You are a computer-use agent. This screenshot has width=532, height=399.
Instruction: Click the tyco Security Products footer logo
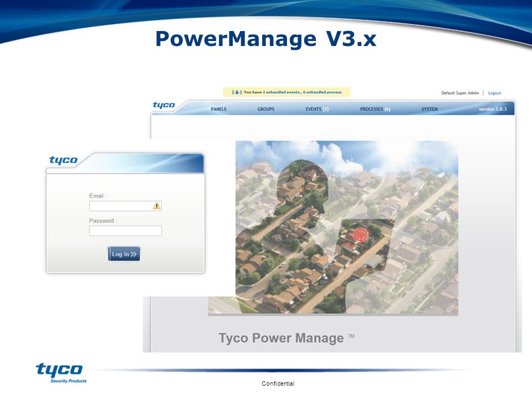(61, 372)
